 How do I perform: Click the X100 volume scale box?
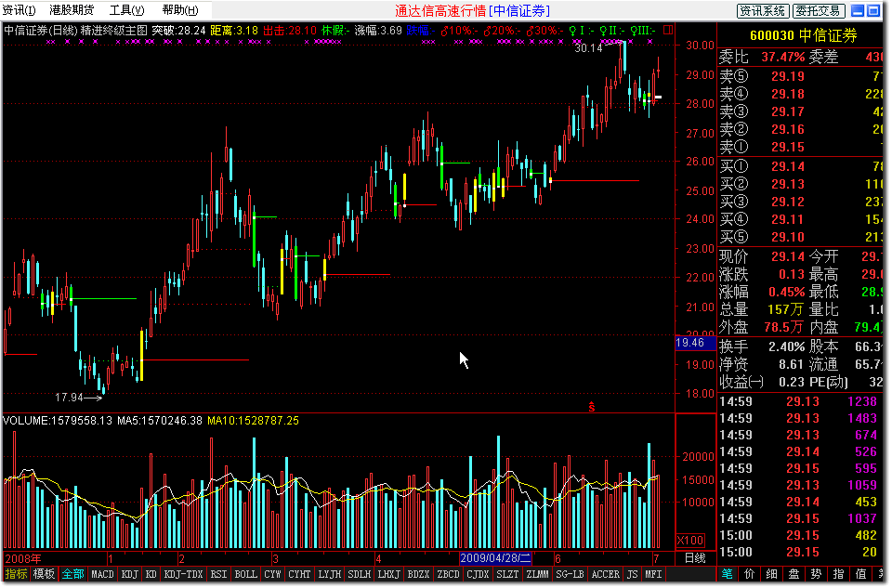(x=690, y=541)
